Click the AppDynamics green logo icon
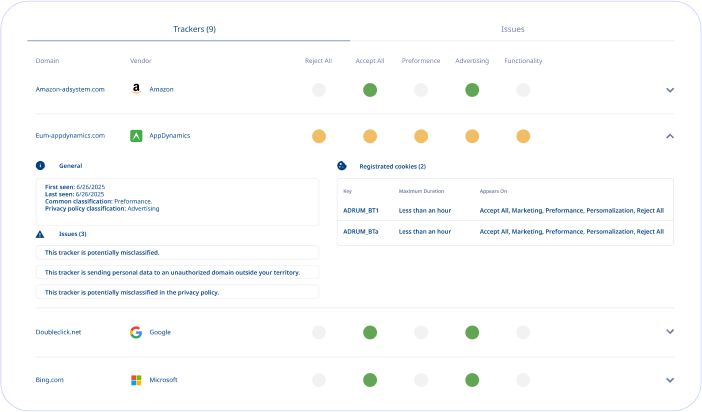Screen dimensions: 702x412 [136, 135]
